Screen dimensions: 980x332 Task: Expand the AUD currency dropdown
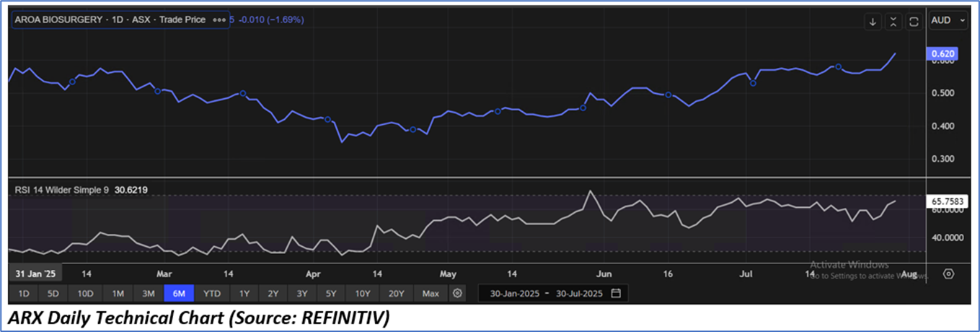[948, 21]
